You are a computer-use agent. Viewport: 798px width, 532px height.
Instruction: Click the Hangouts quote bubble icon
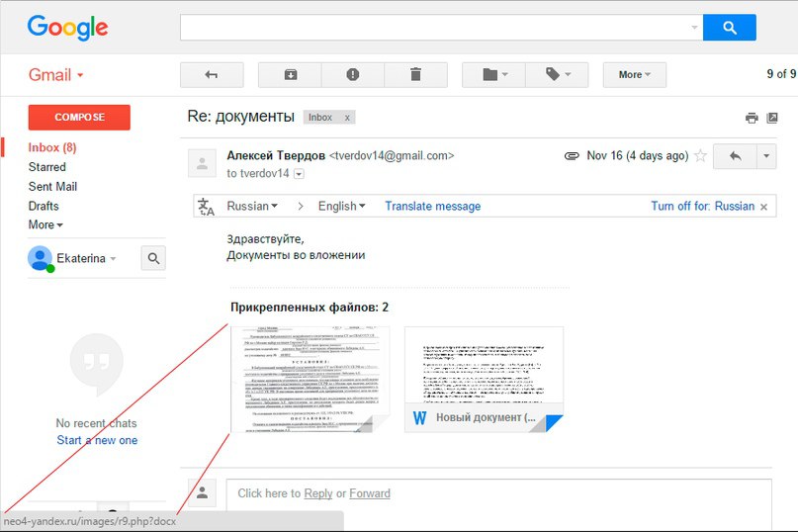[x=96, y=365]
